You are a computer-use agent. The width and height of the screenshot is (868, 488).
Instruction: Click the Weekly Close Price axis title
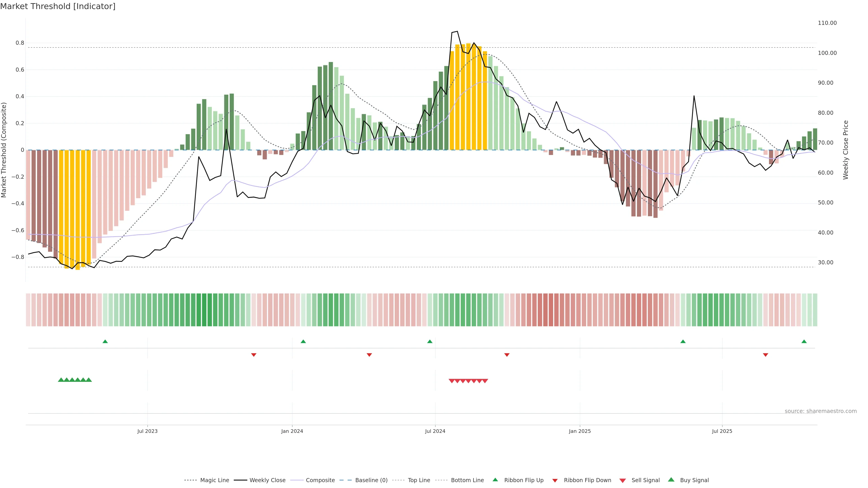846,150
